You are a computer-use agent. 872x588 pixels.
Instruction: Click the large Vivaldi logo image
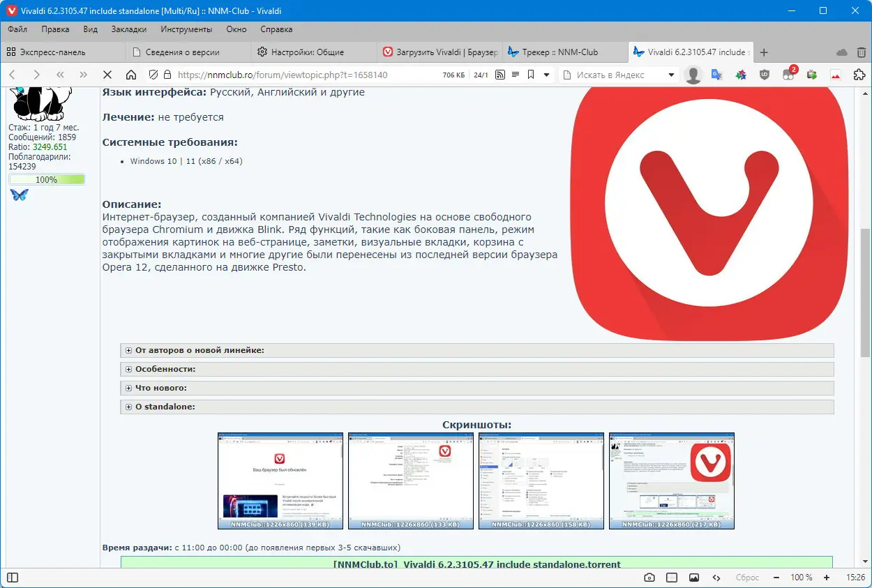[709, 213]
